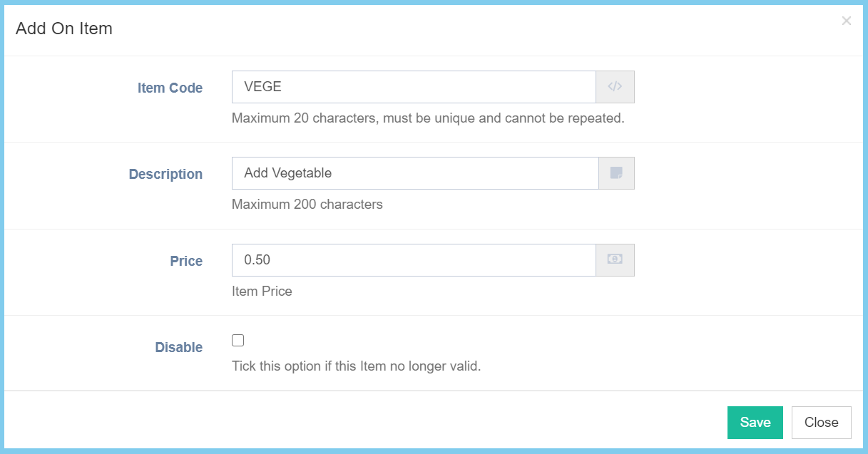
Task: Click the blue backdrop border outside the dialog
Action: click(x=434, y=451)
